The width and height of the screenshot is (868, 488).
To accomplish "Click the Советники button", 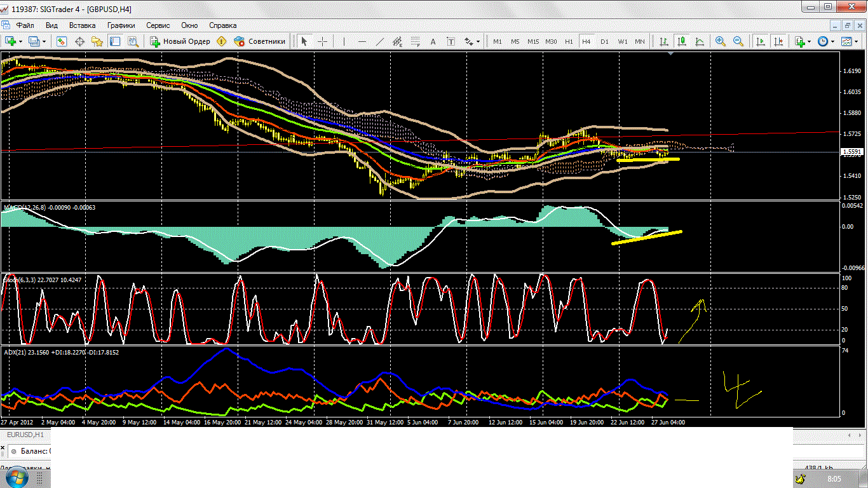I will [x=260, y=41].
